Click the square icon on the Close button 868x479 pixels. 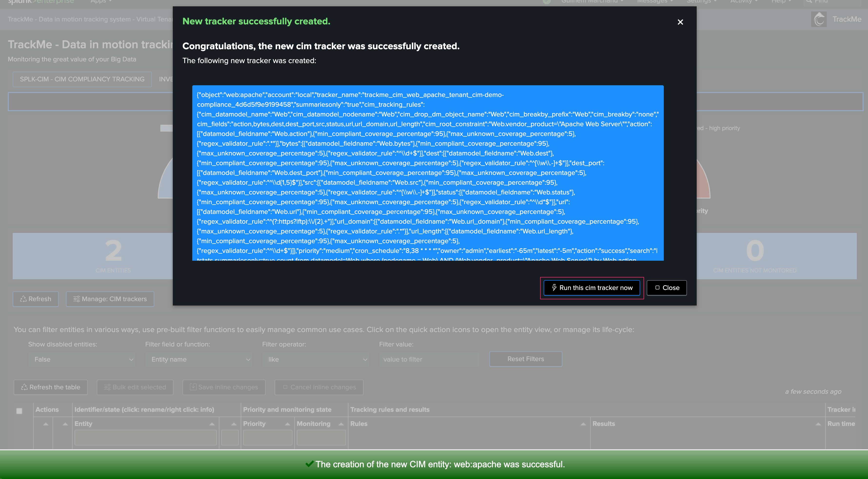(657, 288)
